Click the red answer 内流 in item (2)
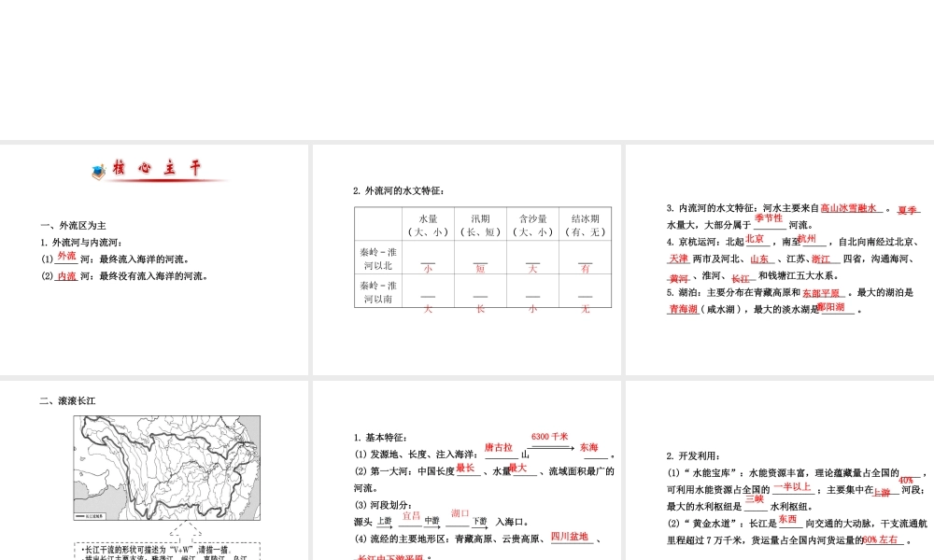This screenshot has height=560, width=934. click(66, 276)
